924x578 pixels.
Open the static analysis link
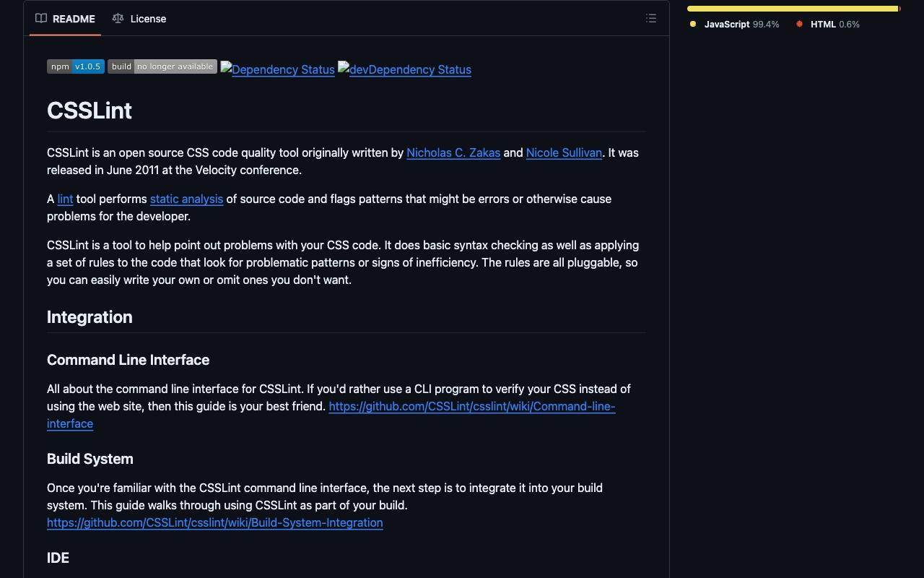point(186,199)
